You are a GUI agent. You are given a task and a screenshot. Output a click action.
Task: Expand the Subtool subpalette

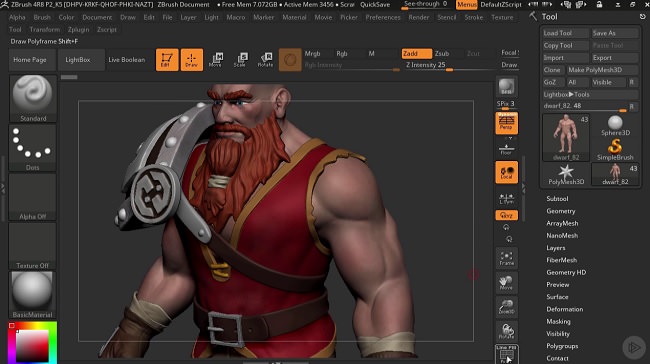pos(557,199)
